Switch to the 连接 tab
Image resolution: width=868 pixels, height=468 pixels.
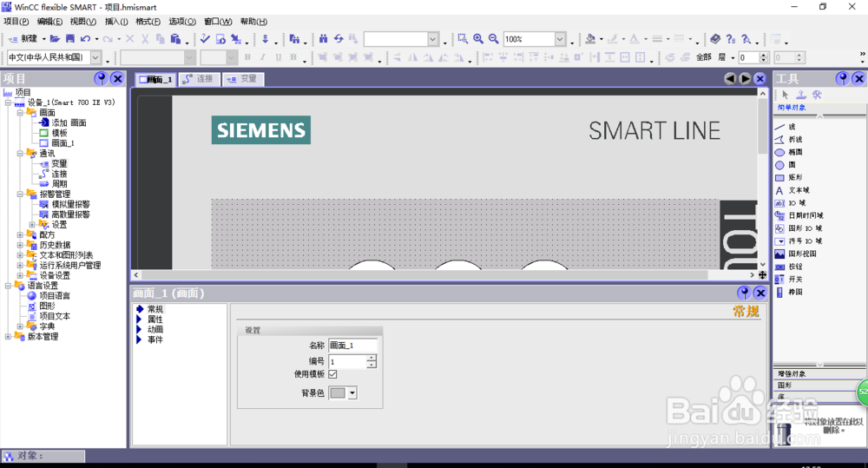[200, 79]
